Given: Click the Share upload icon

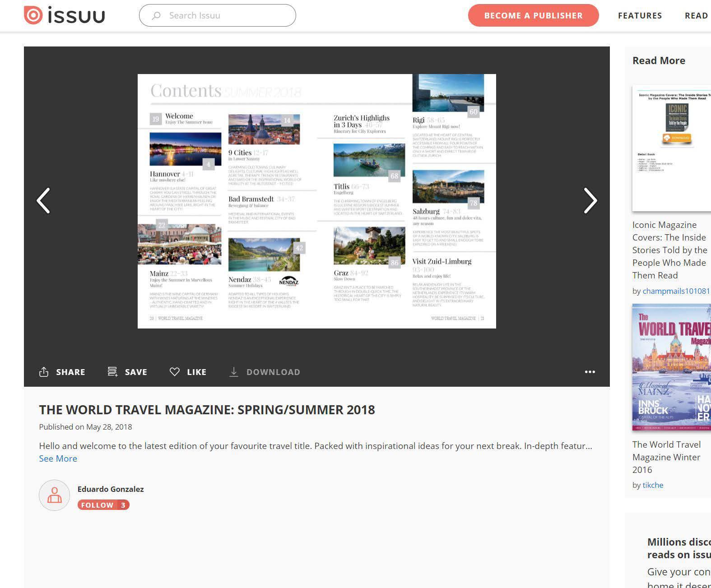Looking at the screenshot, I should [44, 372].
